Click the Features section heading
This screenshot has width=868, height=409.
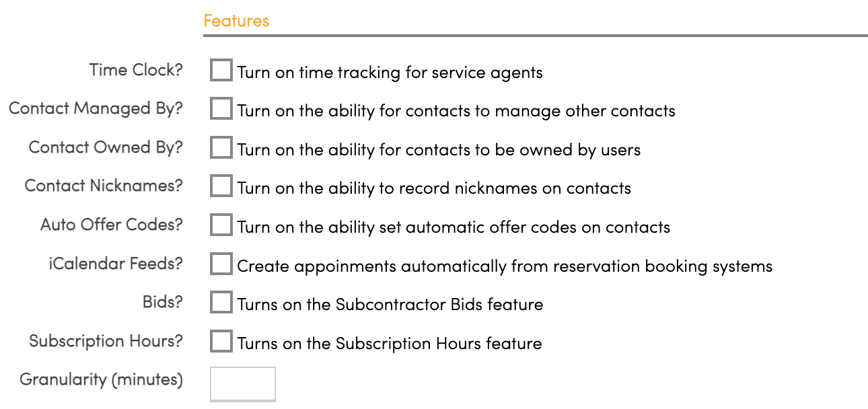point(236,21)
